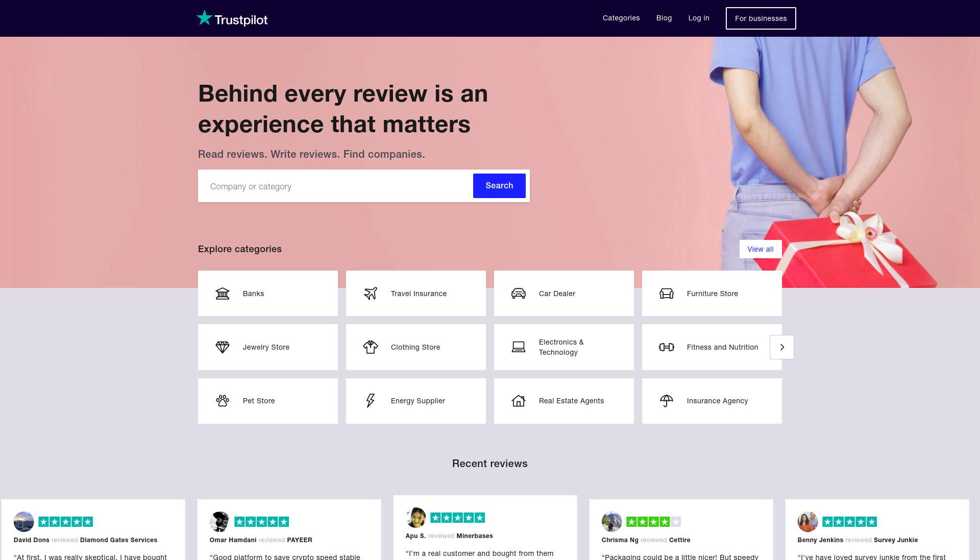Open company PAYEER
980x560 pixels.
pos(300,540)
